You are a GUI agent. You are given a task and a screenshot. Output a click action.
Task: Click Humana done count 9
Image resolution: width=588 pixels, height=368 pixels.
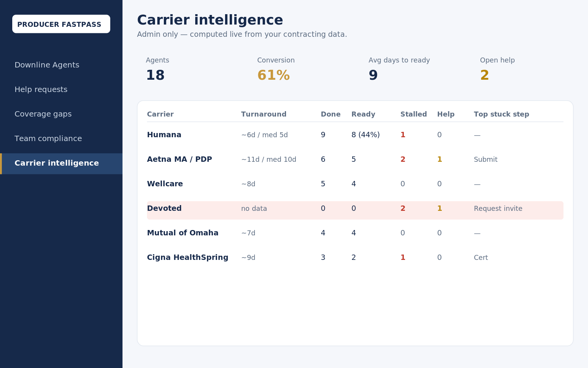pyautogui.click(x=323, y=135)
